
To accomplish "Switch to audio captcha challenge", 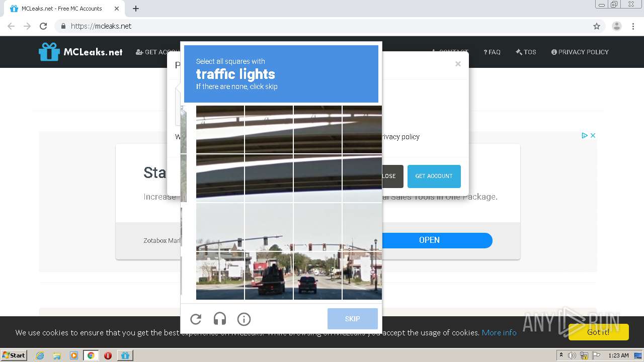I will tap(220, 319).
